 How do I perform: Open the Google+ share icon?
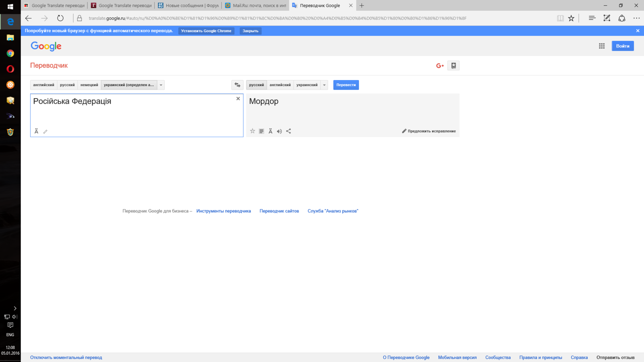[x=440, y=66]
